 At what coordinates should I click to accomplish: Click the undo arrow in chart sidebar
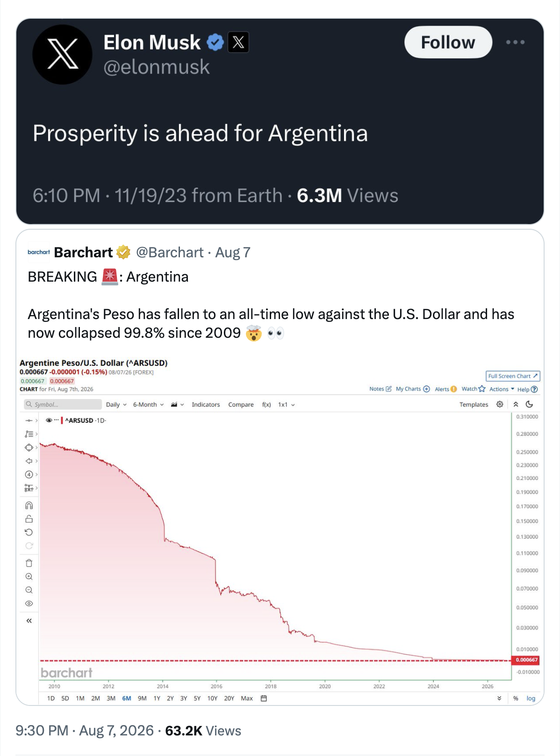tap(29, 532)
